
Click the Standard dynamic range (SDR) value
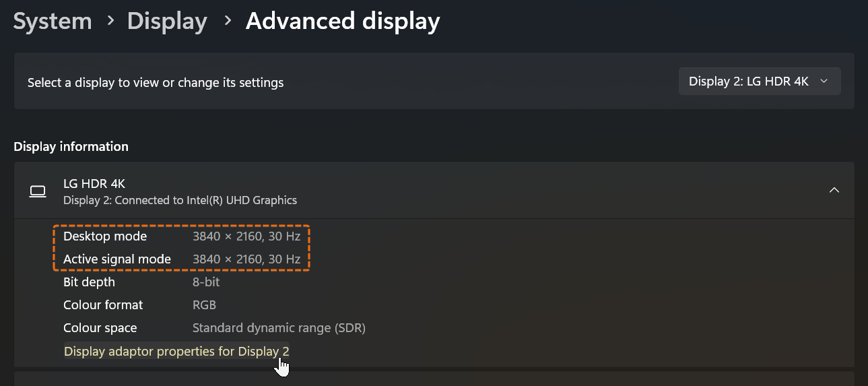click(x=279, y=328)
